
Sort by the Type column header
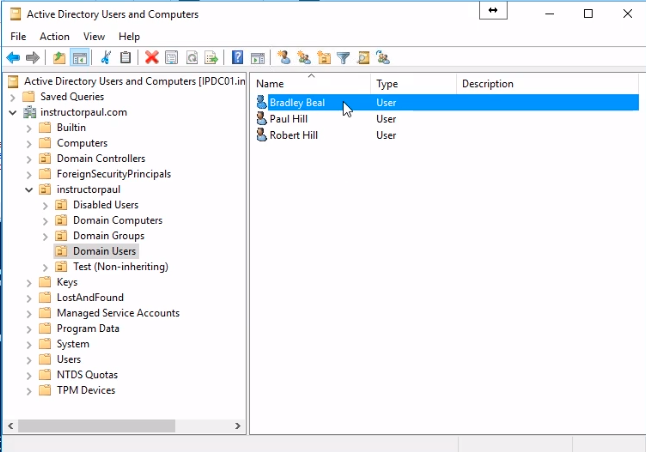[413, 84]
